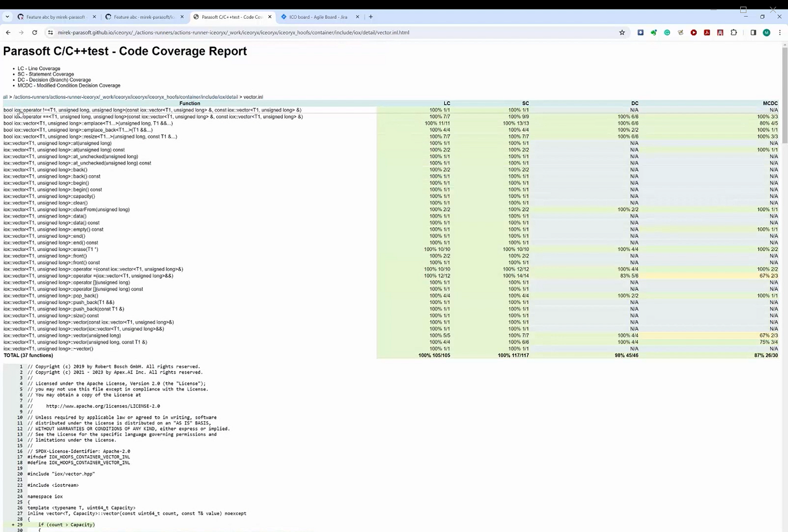Select the vector(unsigned long, const T1 &) row
This screenshot has height=532, width=788.
point(391,342)
